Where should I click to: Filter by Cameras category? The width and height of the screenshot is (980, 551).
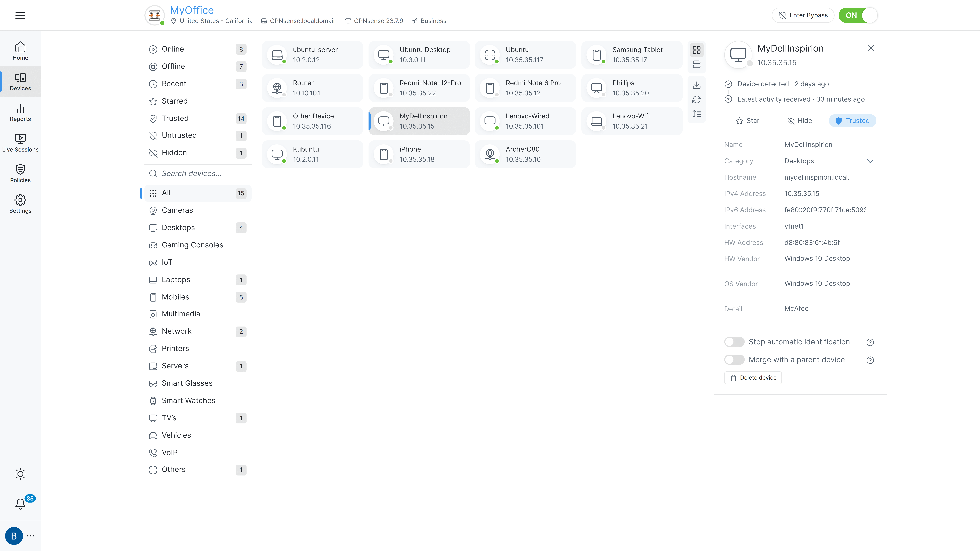[198, 210]
